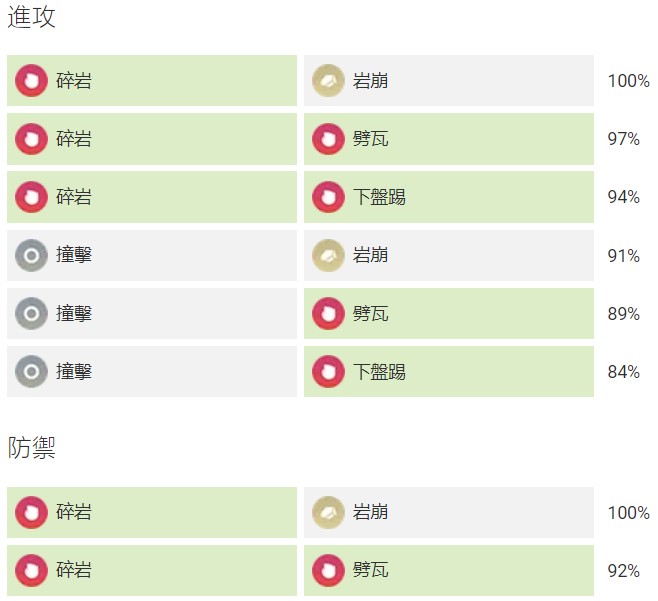Click the fighting-type icon beside 下盤踢 in the 84% row

pyautogui.click(x=328, y=372)
